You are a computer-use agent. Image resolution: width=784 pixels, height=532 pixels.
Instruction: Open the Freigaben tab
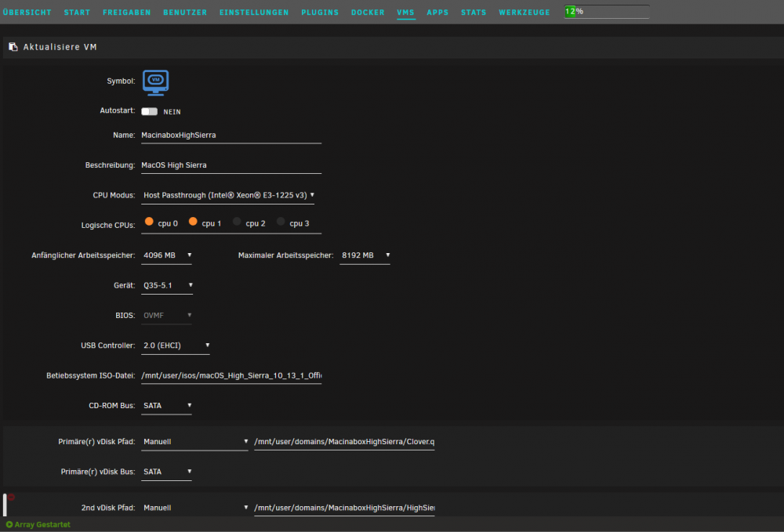[126, 12]
